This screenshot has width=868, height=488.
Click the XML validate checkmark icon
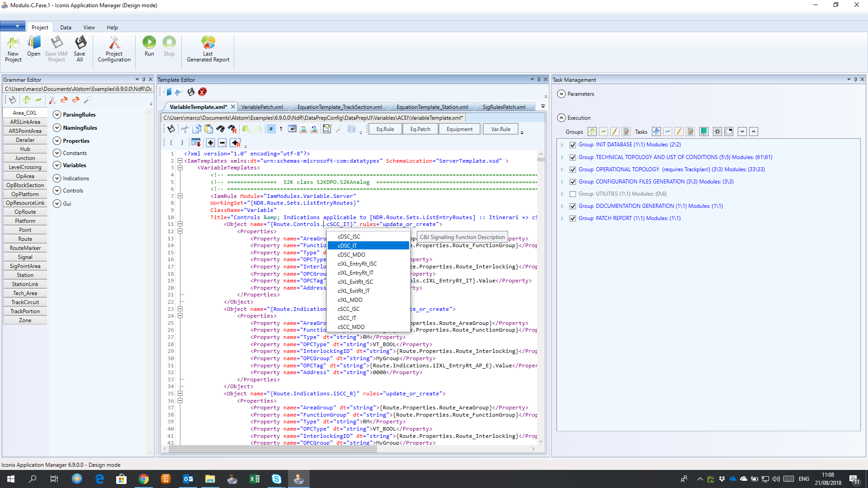coord(327,129)
